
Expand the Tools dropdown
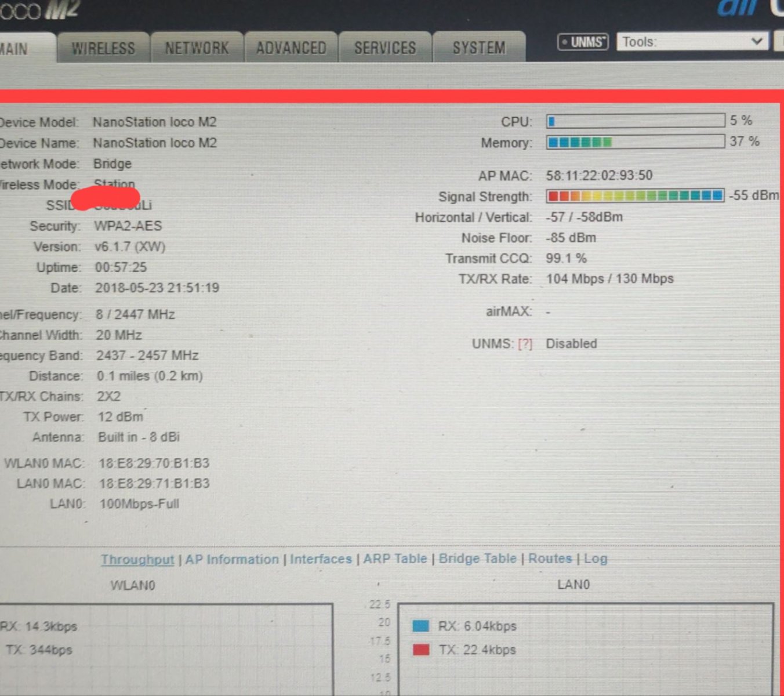coord(692,42)
